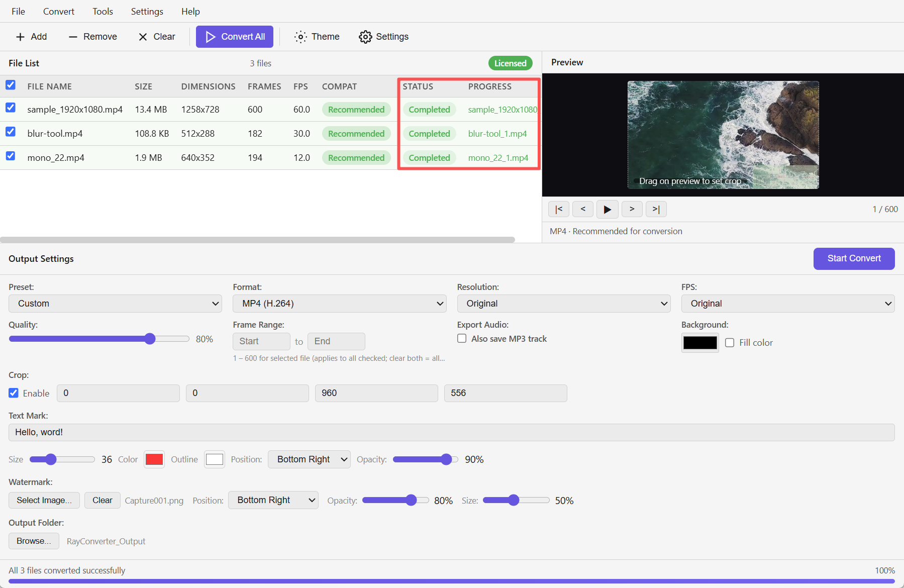Clear the watermark image
Viewport: 904px width, 588px height.
point(103,500)
